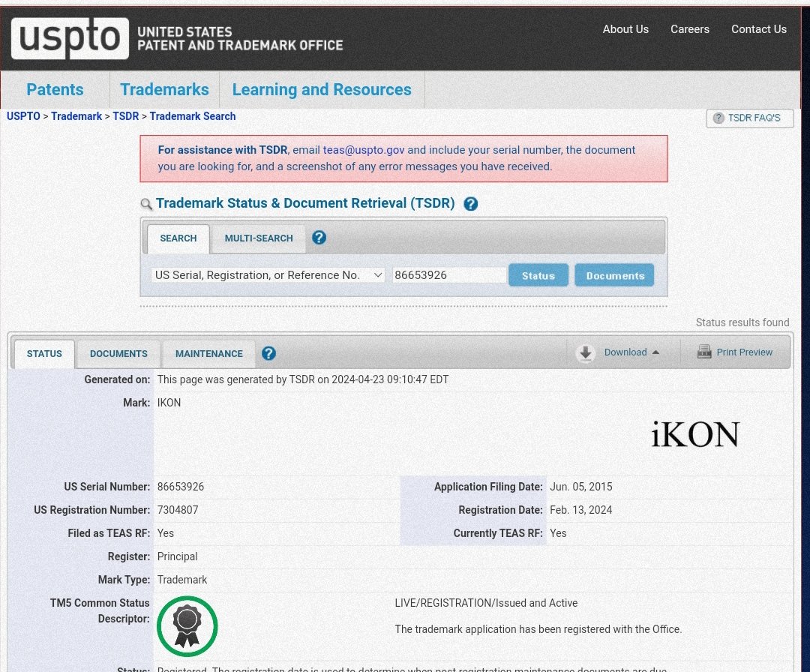Screen dimensions: 810x672
Task: Click LIVE/REGISTRATION/Issued and Active text
Action: pyautogui.click(x=486, y=603)
